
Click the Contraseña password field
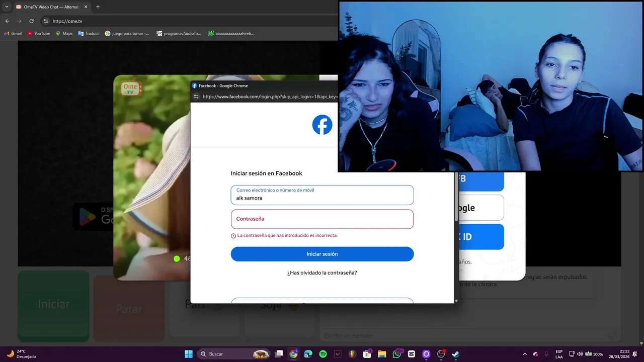coord(322,219)
